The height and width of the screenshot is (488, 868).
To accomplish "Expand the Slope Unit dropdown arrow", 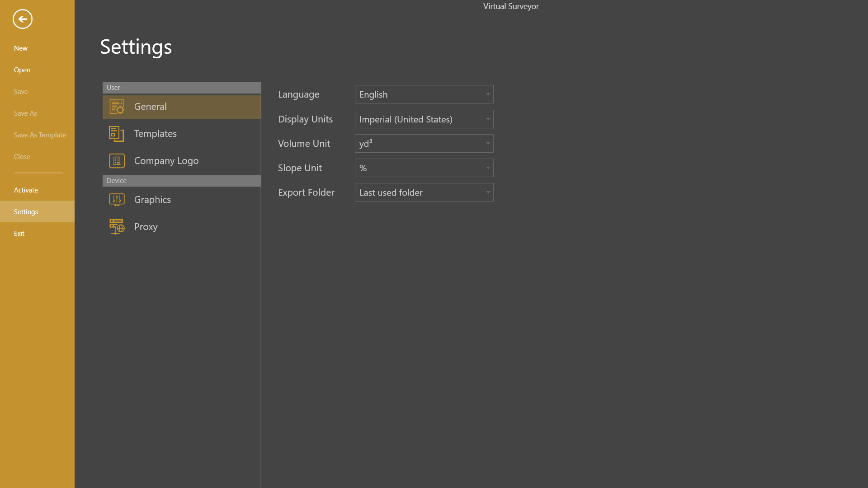I will 488,168.
